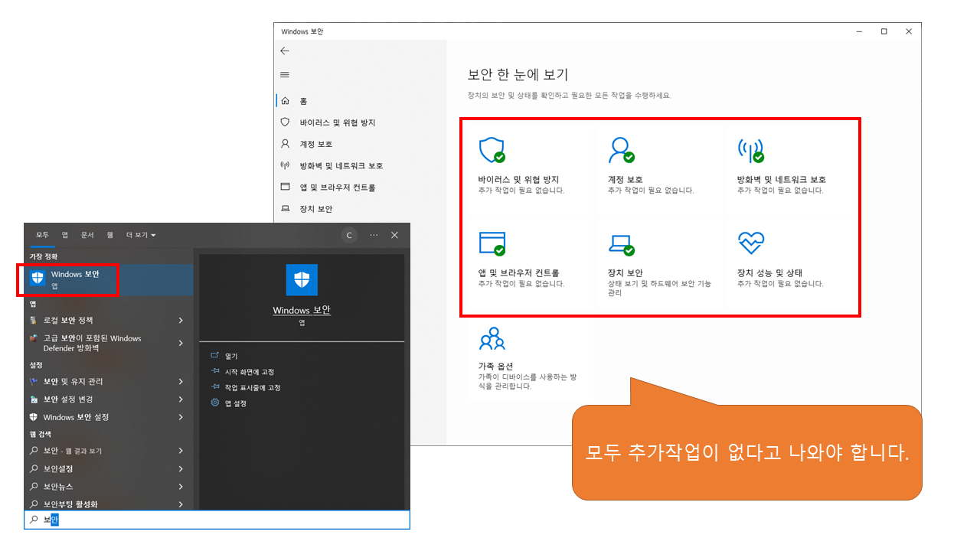The image size is (980, 551).
Task: Click 작업 표시줄에 고정 option
Action: tap(253, 388)
